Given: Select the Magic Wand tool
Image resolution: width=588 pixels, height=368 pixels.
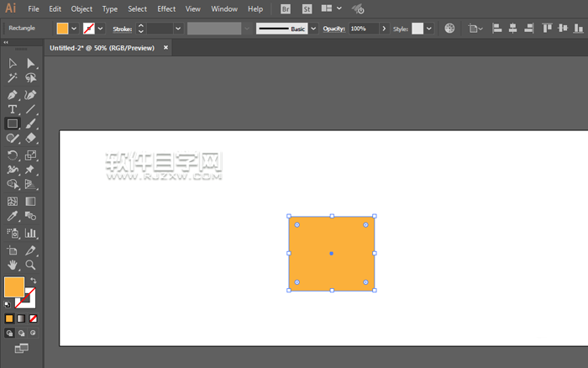Looking at the screenshot, I should coord(13,78).
